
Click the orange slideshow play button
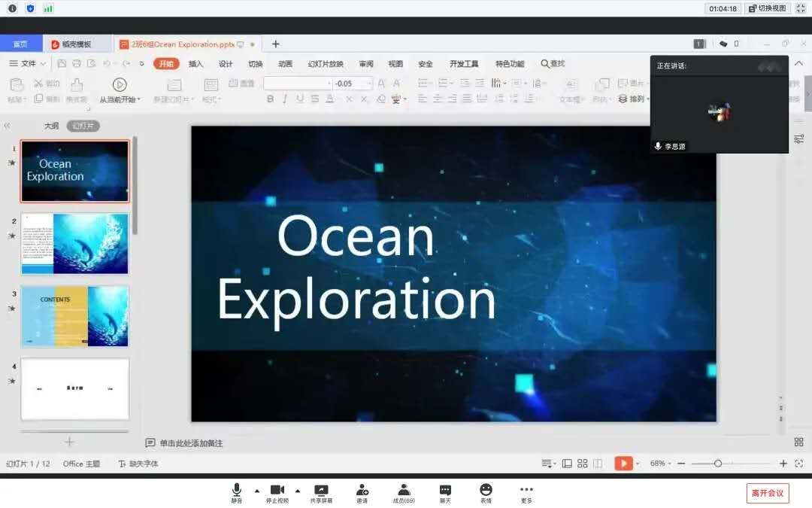click(x=623, y=464)
